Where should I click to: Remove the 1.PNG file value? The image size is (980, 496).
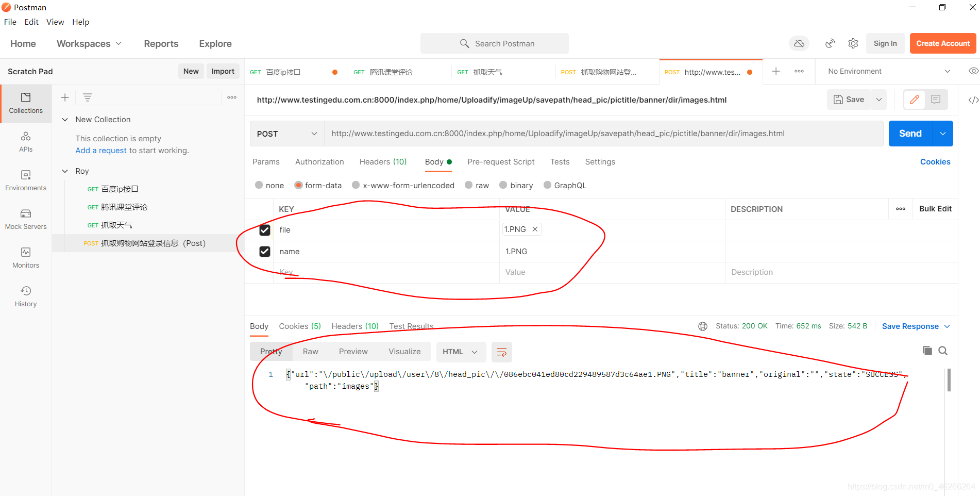[x=535, y=229]
